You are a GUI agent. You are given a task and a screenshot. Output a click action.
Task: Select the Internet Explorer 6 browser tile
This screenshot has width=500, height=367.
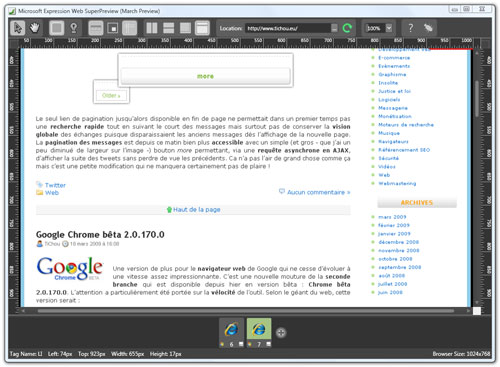pos(231,333)
